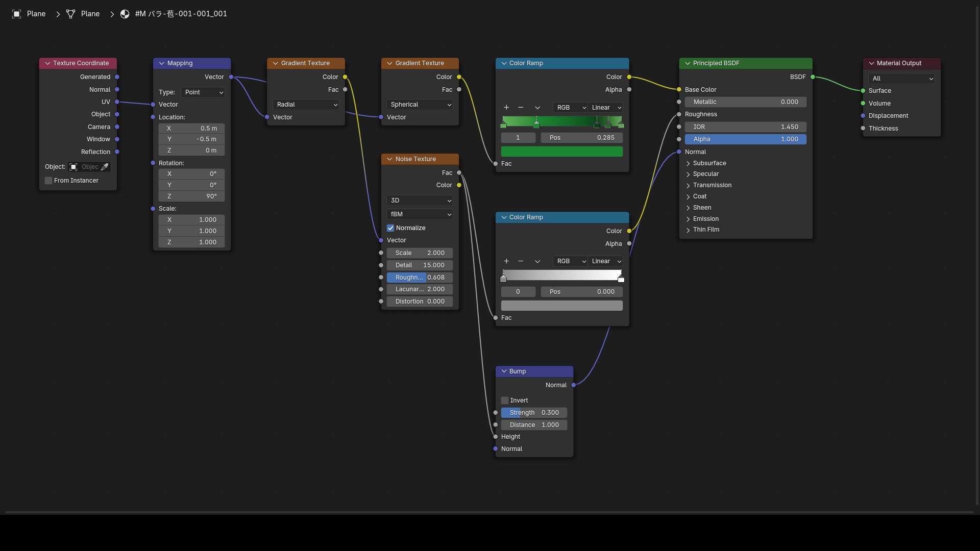Click the material sphere icon in breadcrumb

pyautogui.click(x=125, y=14)
